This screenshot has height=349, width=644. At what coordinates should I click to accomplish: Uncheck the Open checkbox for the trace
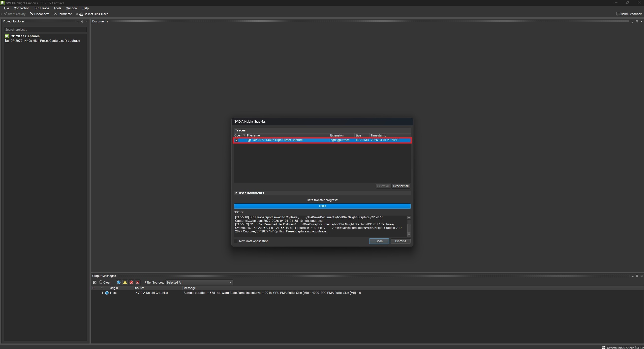point(236,140)
